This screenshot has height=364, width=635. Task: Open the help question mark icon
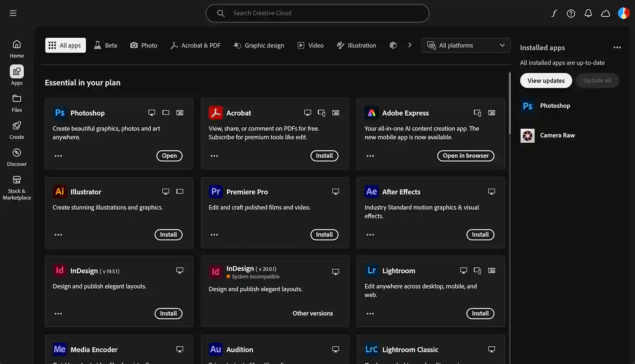(571, 13)
